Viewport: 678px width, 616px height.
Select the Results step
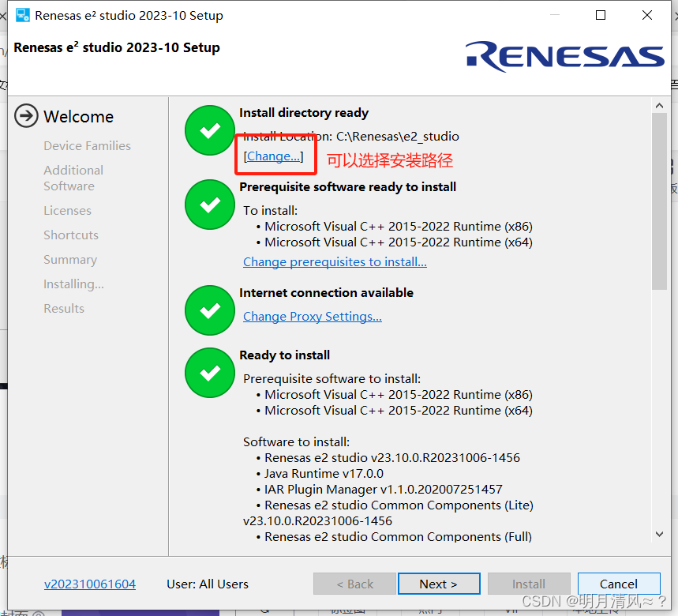[64, 309]
